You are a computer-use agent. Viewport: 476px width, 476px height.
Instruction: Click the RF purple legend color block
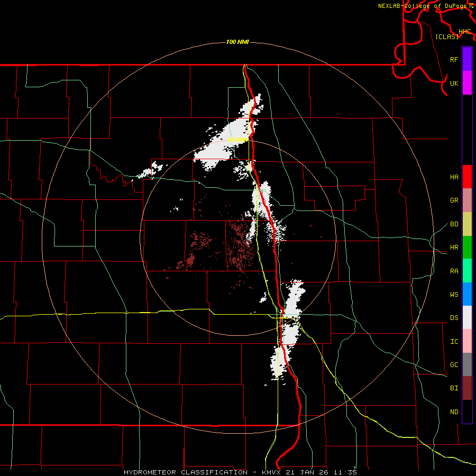tap(467, 59)
